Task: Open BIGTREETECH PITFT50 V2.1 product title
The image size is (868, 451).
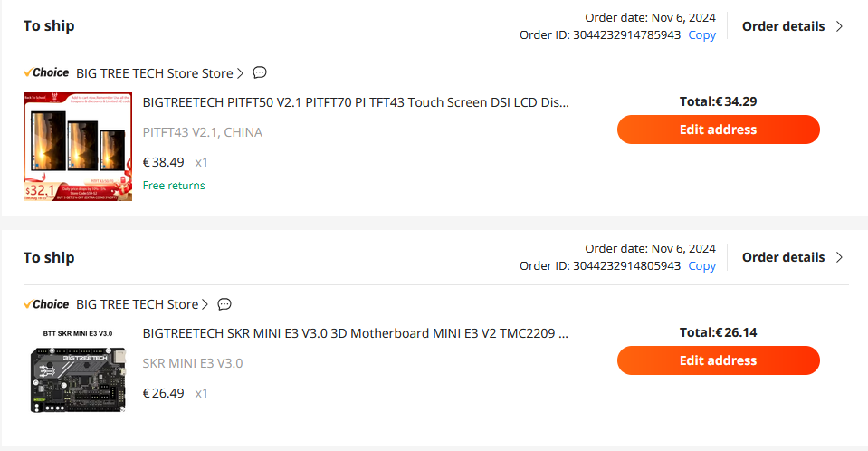Action: pyautogui.click(x=356, y=102)
